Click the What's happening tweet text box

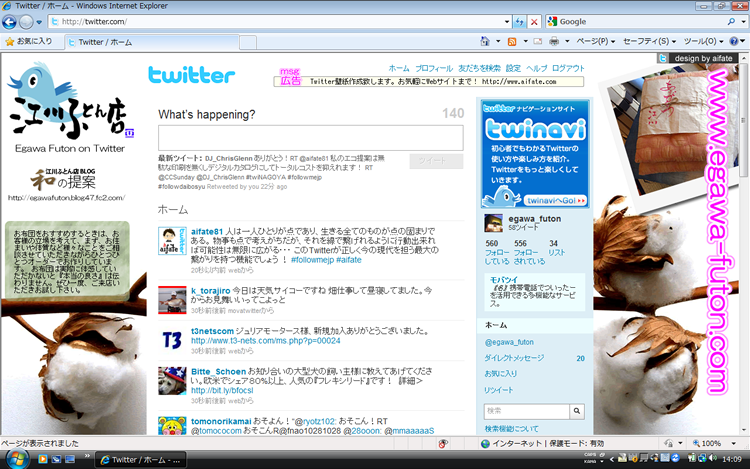pyautogui.click(x=311, y=138)
